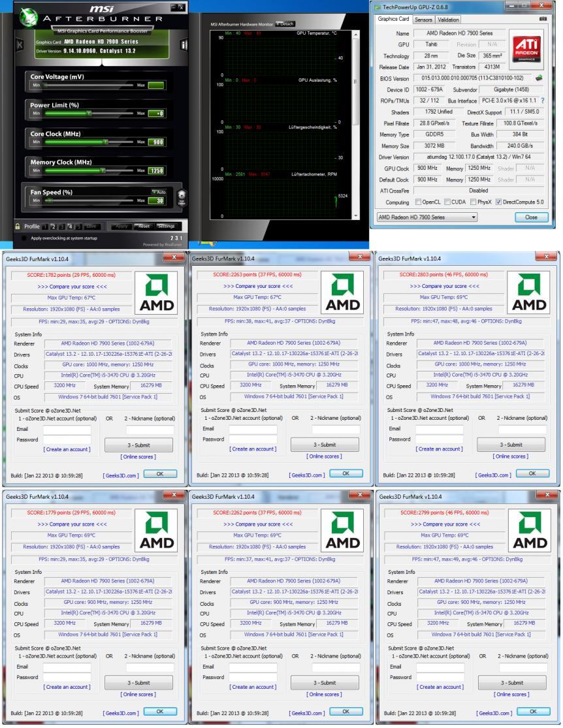The image size is (563, 728).
Task: Click OK in the 2799 points window
Action: point(533,711)
